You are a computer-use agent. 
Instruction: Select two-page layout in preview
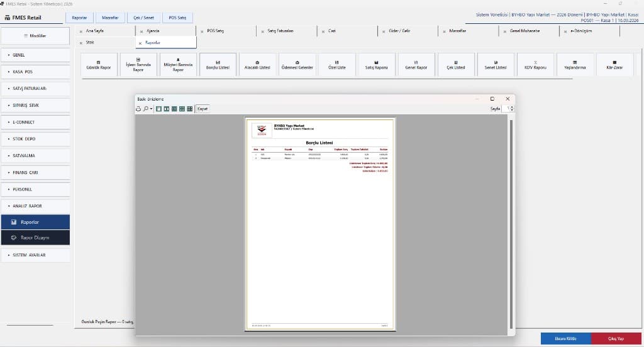pos(166,109)
